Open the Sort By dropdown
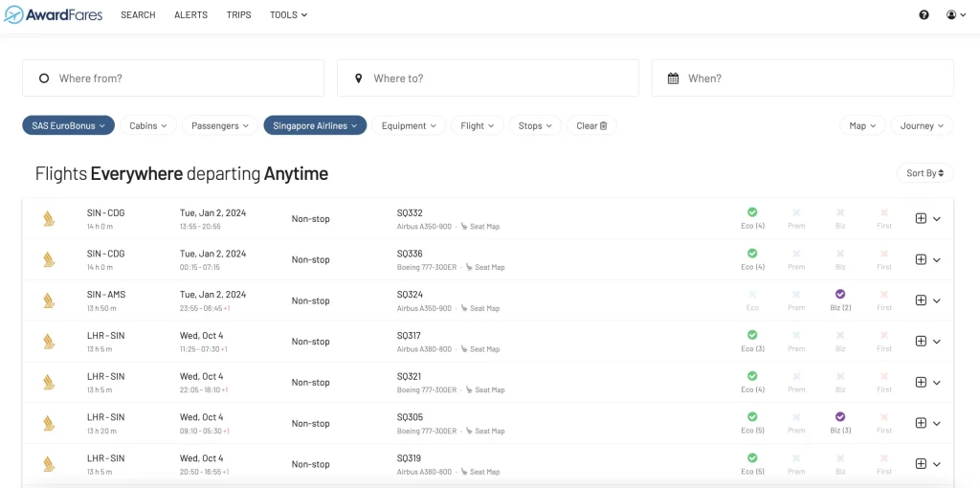Screen dimensions: 980x488 [x=925, y=173]
